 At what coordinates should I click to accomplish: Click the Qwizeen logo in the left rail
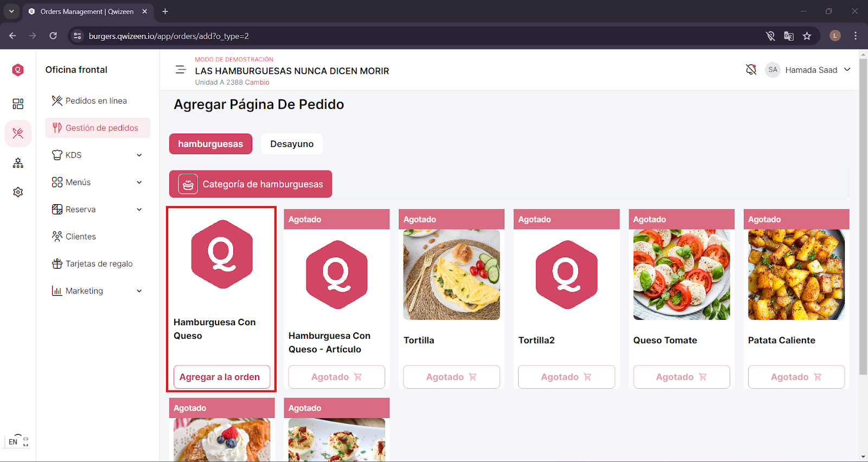click(18, 70)
